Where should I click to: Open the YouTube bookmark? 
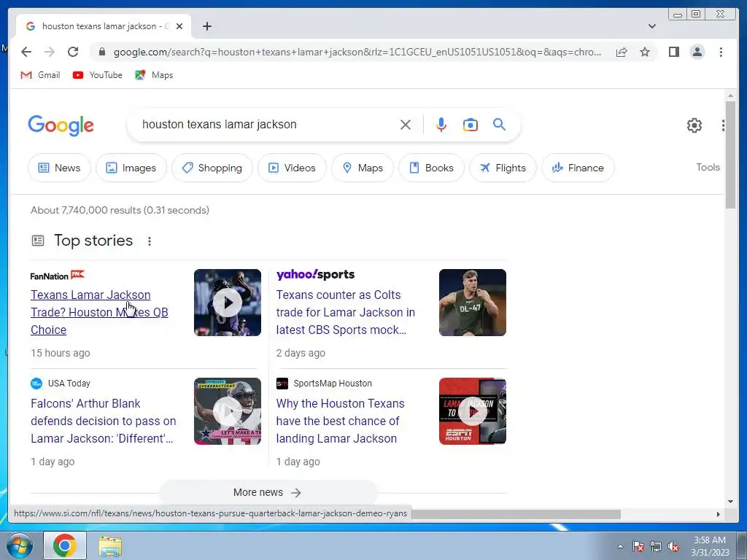point(98,75)
